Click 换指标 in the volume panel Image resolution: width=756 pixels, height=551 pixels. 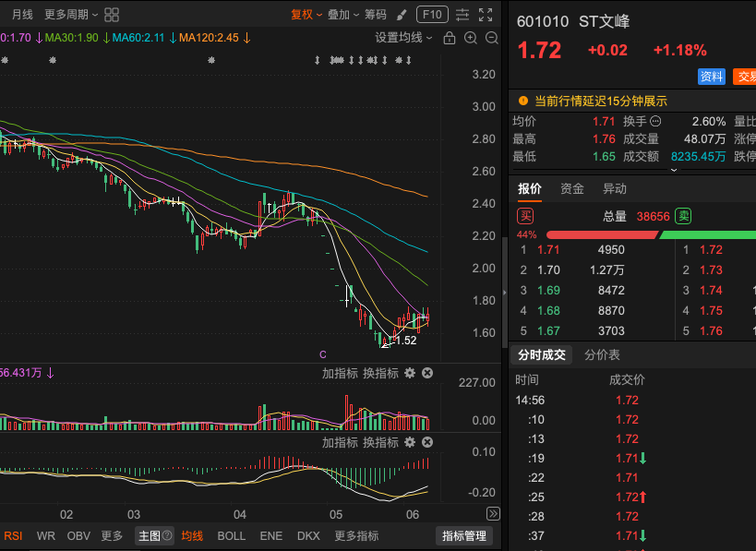[x=381, y=373]
